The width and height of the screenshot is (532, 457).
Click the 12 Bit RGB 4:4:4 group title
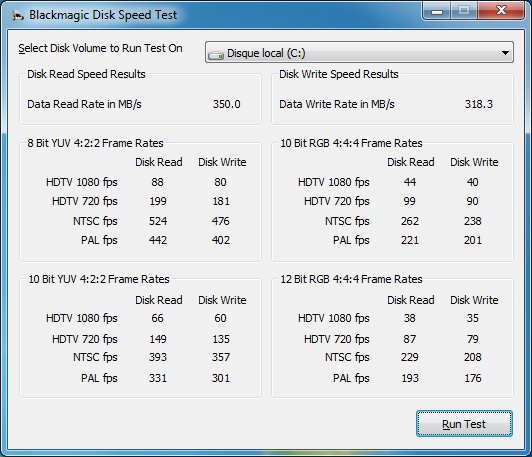click(x=351, y=279)
